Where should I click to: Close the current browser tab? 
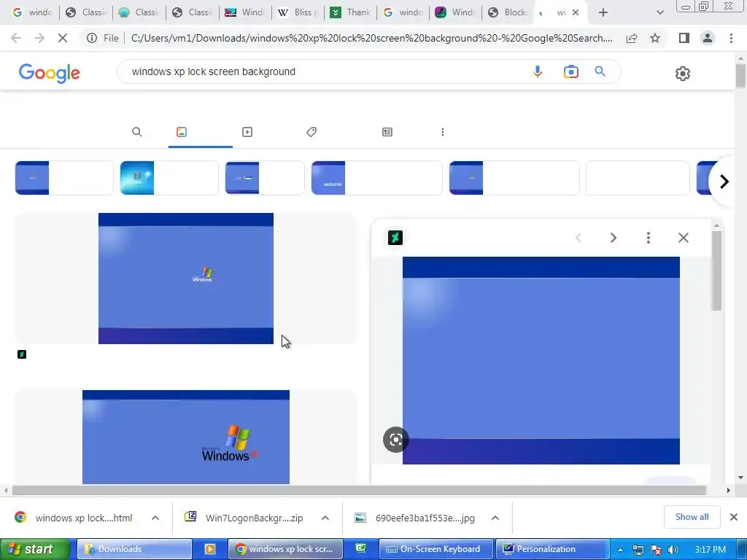576,12
